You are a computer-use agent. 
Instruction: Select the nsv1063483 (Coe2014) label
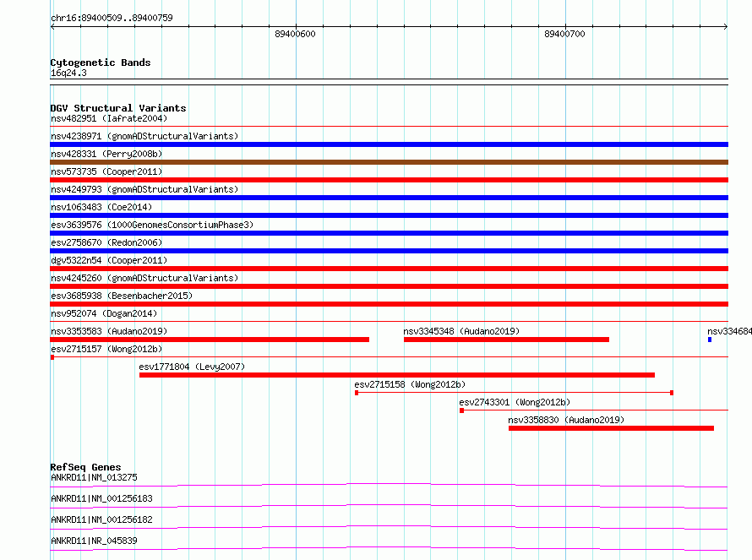click(101, 207)
